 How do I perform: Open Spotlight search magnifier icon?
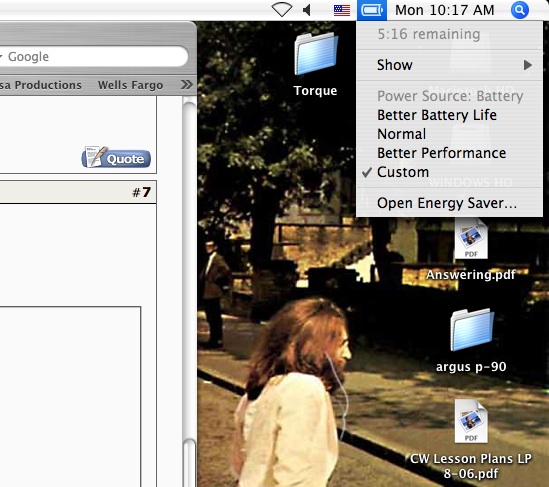[520, 10]
